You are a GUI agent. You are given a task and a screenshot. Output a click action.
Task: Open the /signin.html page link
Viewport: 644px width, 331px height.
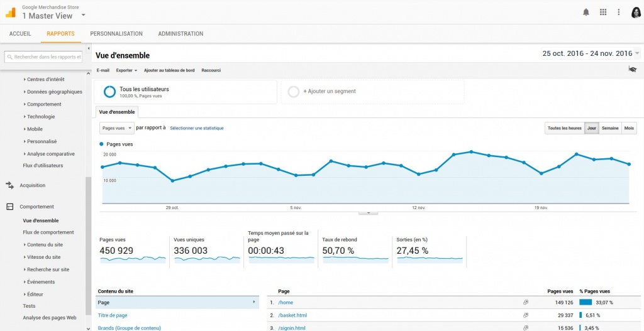[291, 328]
